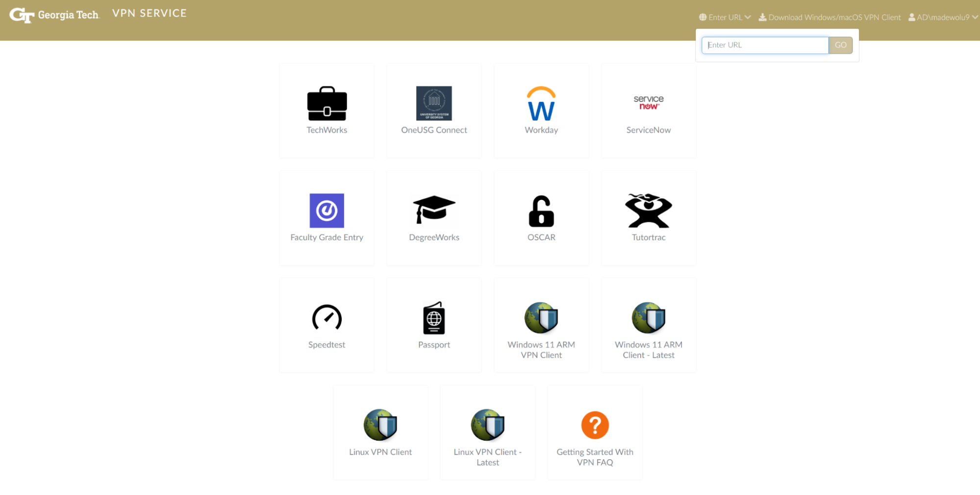Click the OSCAR padlock icon

pos(541,211)
